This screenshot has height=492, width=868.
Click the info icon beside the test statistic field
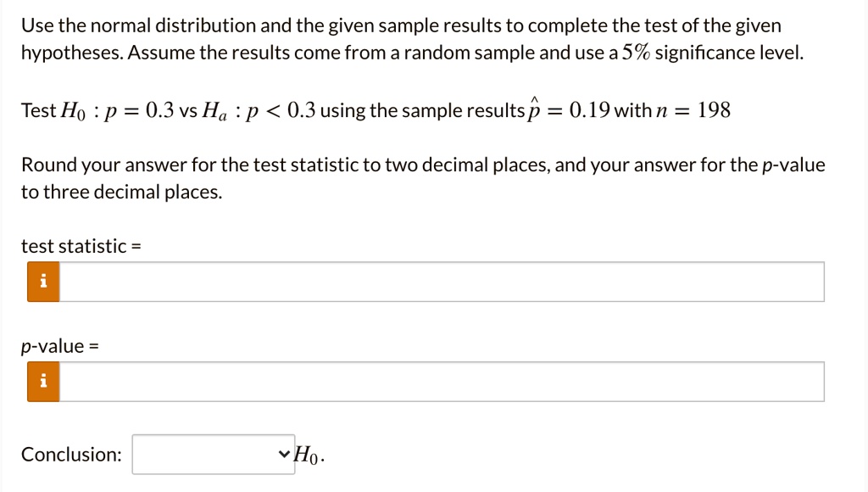tap(43, 281)
